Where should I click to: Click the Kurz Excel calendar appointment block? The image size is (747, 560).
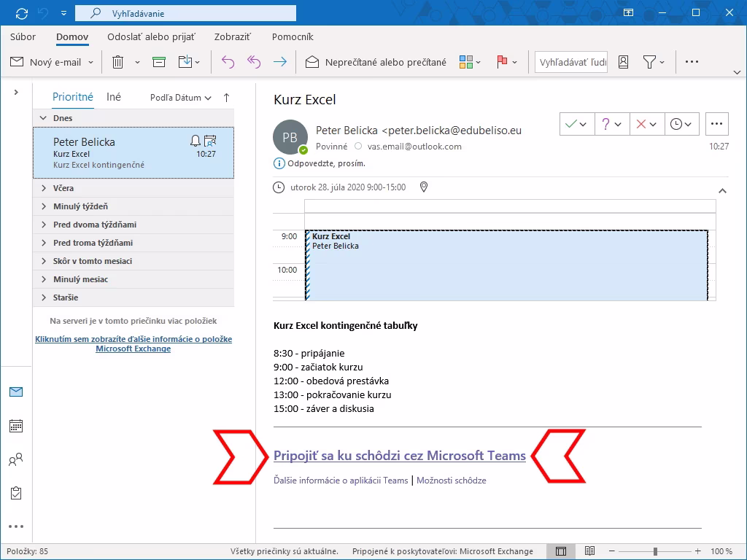tap(506, 265)
